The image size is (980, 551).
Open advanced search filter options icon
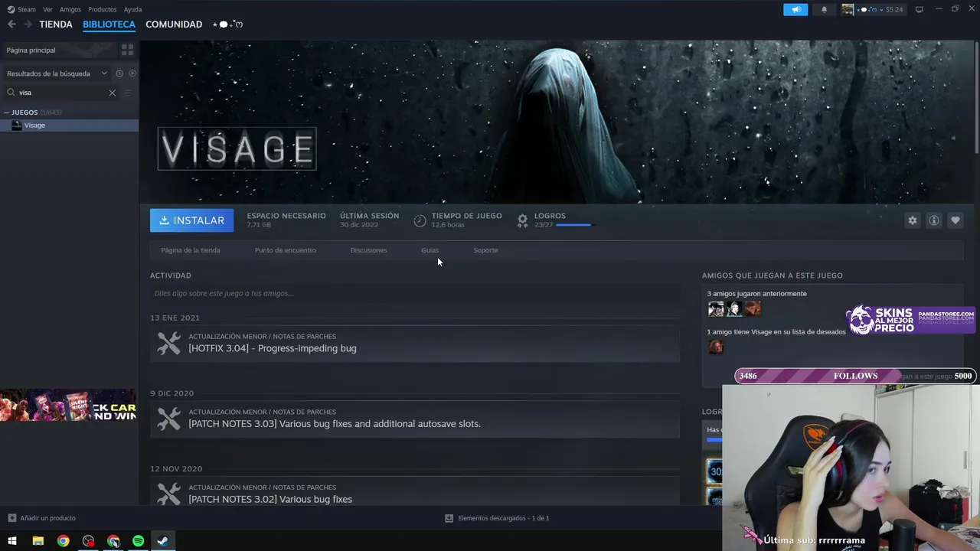(127, 93)
